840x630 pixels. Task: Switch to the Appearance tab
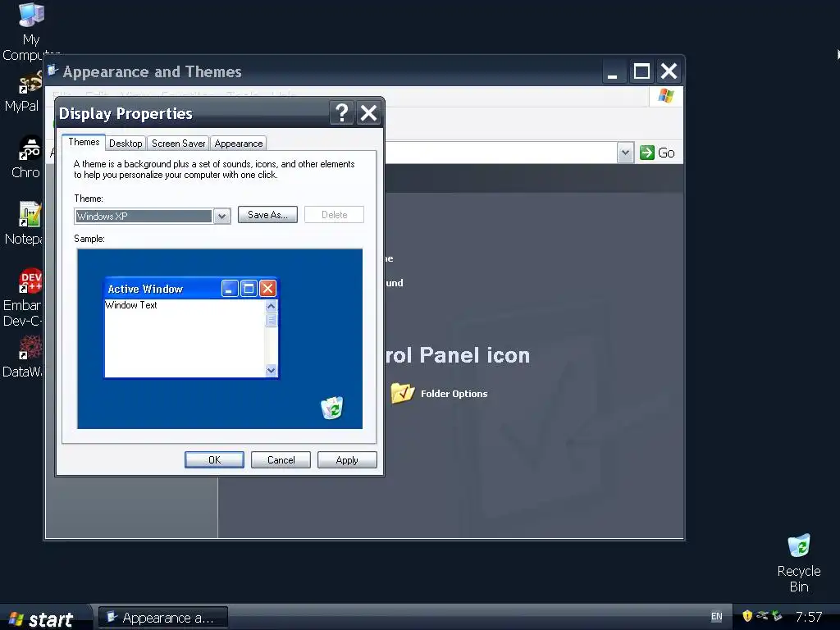239,143
